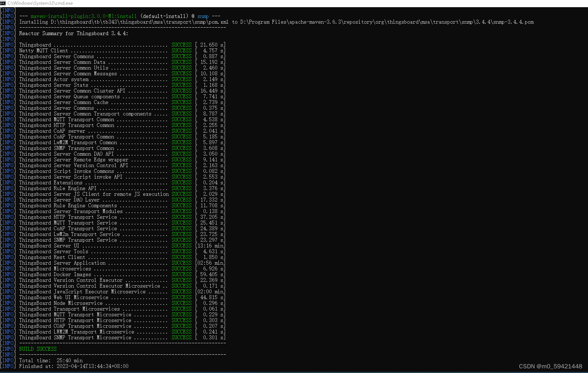
Task: Click the BUILD SUCCESS status line
Action: 37,349
